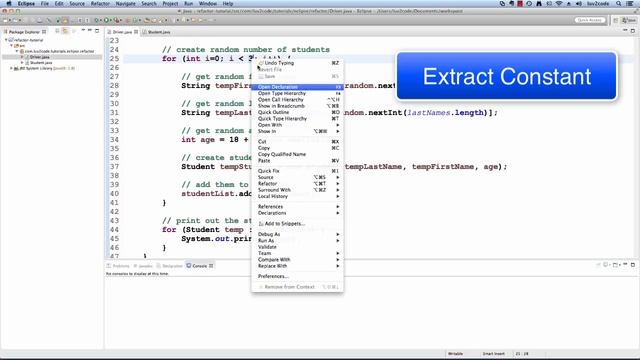The height and width of the screenshot is (360, 640).
Task: Choose Preferences... in context menu
Action: click(297, 276)
